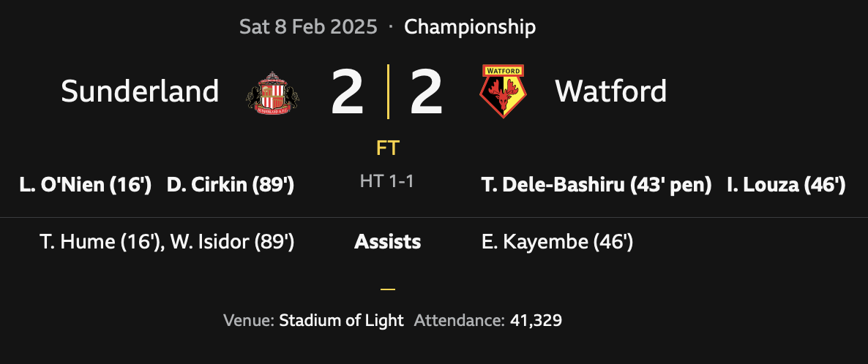Click the match date Sat 8 Feb 2025
868x364 pixels.
pos(308,28)
